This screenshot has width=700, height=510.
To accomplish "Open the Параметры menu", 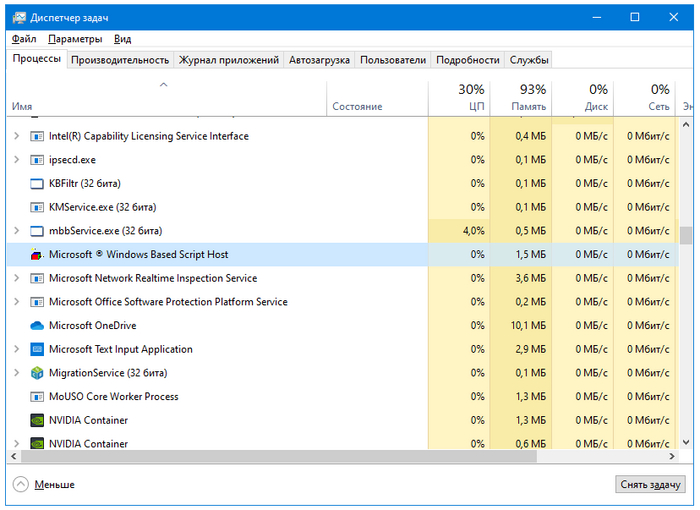I will click(75, 39).
